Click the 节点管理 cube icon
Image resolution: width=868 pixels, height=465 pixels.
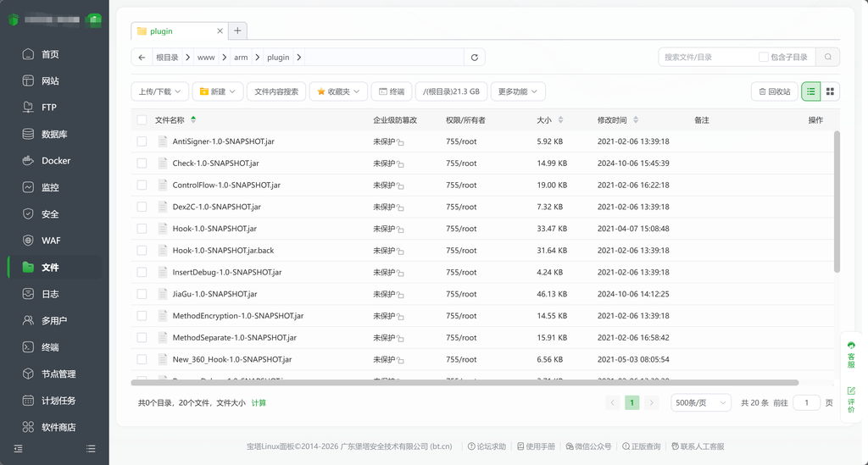tap(28, 374)
